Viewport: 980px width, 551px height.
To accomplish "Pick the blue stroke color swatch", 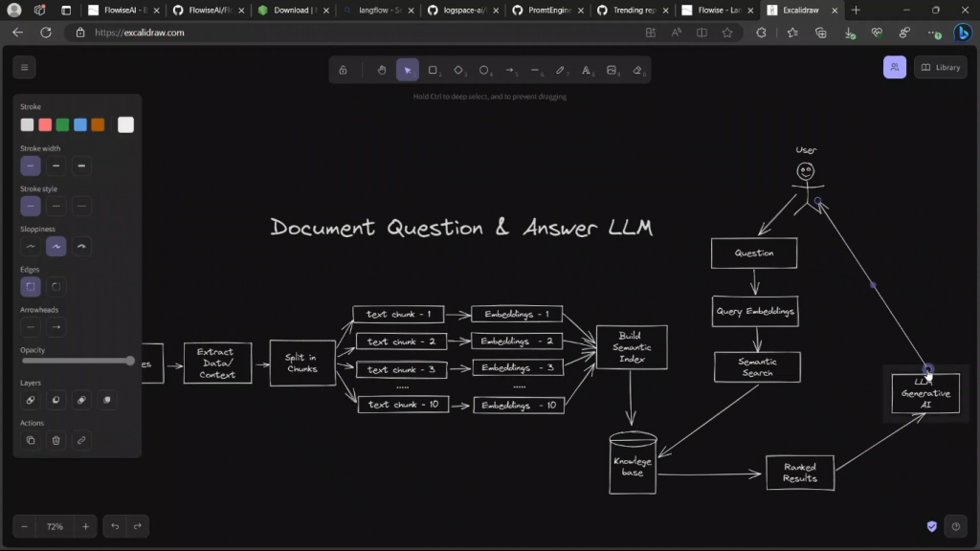I will 80,124.
